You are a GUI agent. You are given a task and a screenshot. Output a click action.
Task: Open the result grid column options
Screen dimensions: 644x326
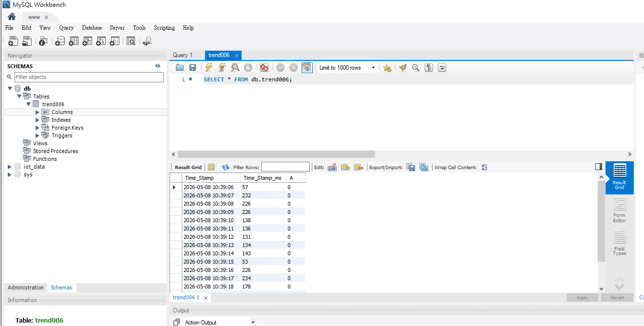(x=211, y=167)
